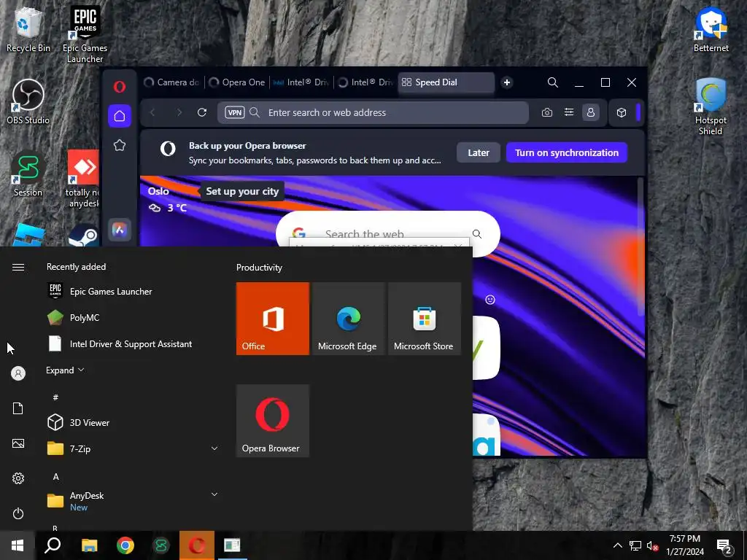This screenshot has height=560, width=747.
Task: Open 3D Viewer from app list
Action: (x=133, y=422)
